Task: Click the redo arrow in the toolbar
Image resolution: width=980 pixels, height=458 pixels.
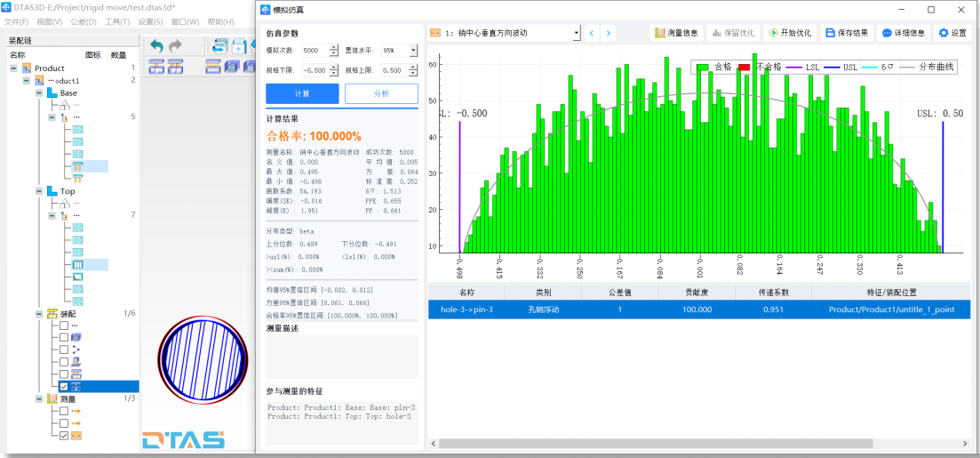Action: coord(176,46)
